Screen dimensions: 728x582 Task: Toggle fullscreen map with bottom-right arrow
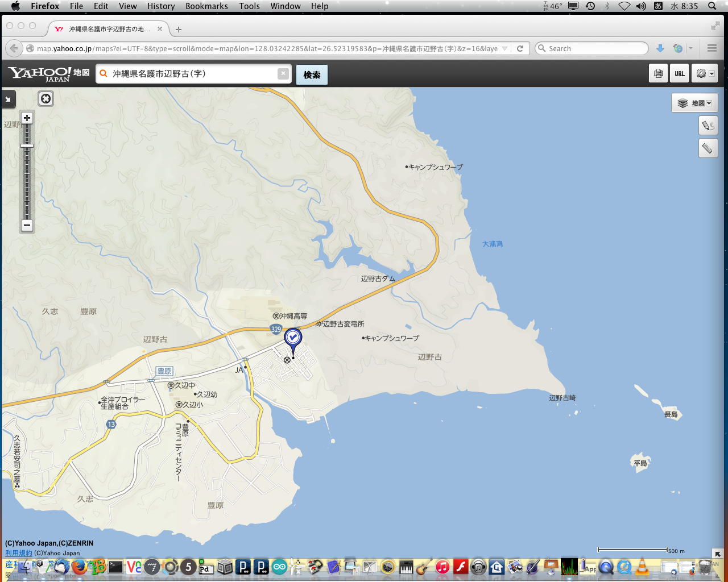(x=717, y=554)
